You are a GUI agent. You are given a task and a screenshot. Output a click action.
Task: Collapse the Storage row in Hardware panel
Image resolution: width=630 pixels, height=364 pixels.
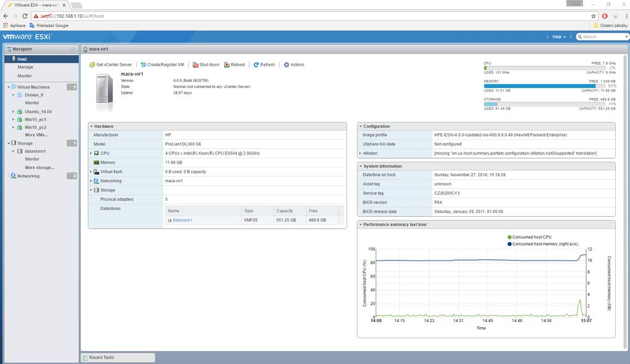click(91, 190)
